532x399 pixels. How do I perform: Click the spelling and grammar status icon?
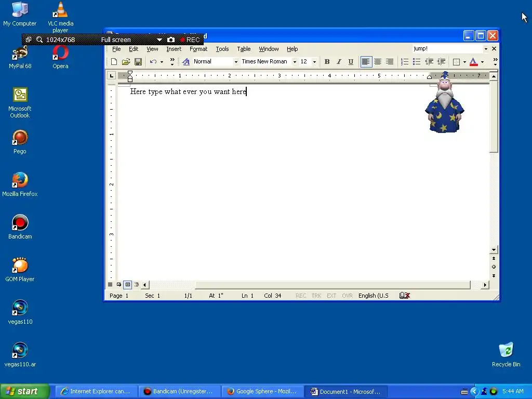pos(404,296)
